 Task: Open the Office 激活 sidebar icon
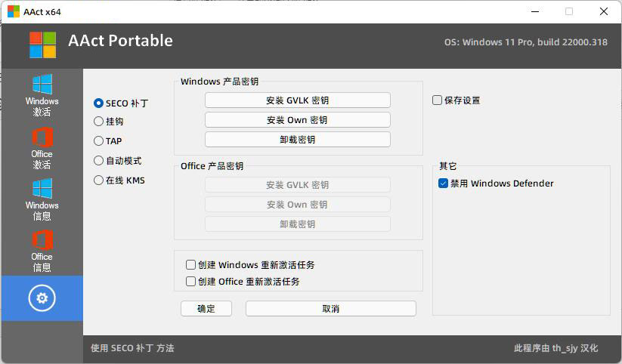42,147
